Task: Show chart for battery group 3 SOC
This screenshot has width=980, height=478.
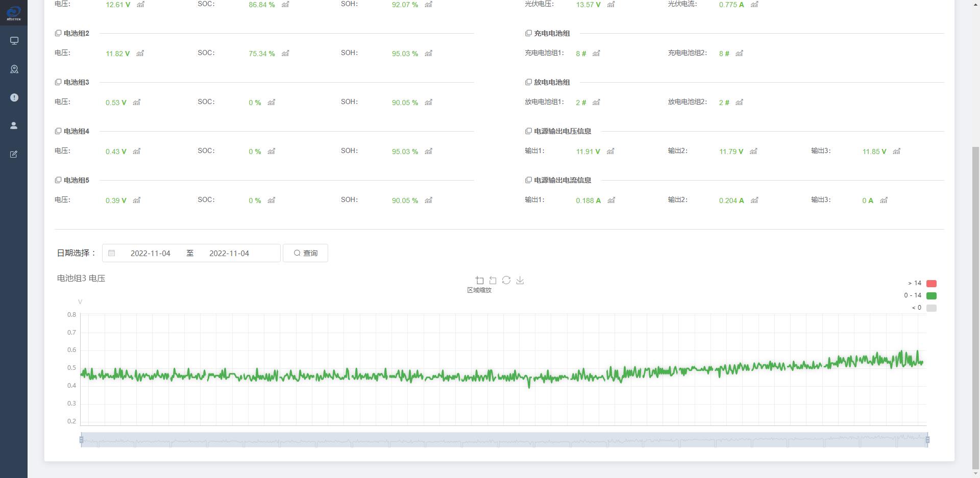Action: pyautogui.click(x=271, y=103)
